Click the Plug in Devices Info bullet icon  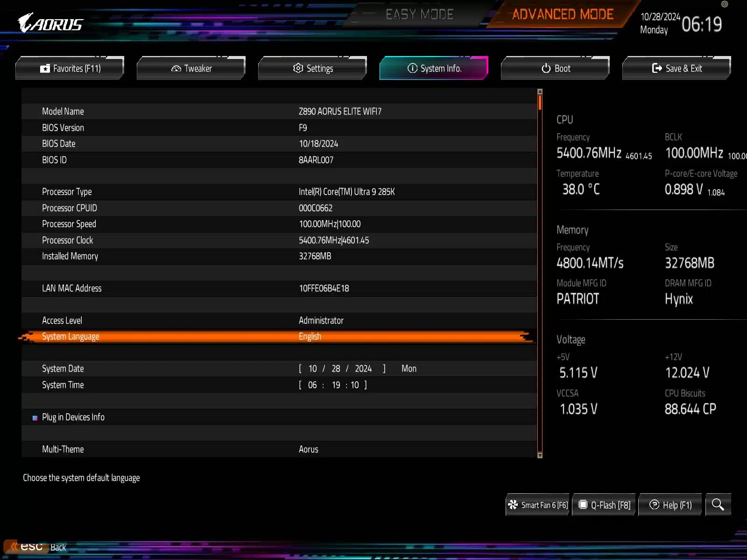tap(35, 418)
